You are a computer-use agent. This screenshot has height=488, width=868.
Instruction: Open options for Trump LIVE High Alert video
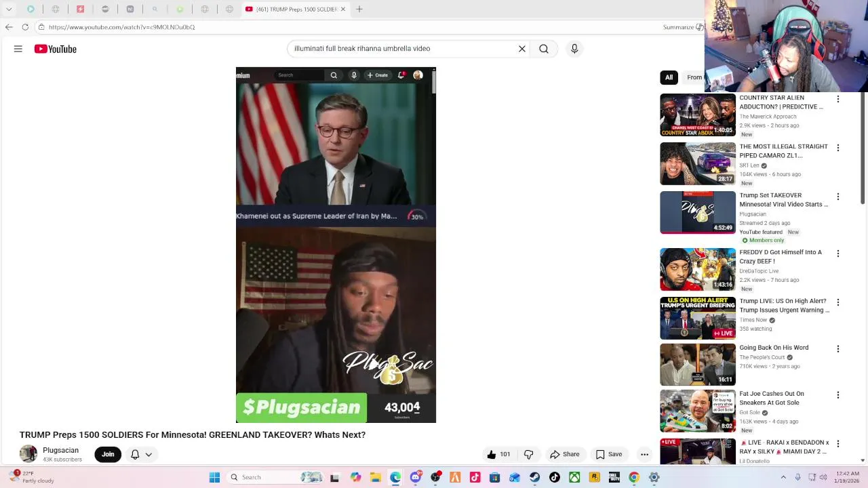pyautogui.click(x=838, y=302)
